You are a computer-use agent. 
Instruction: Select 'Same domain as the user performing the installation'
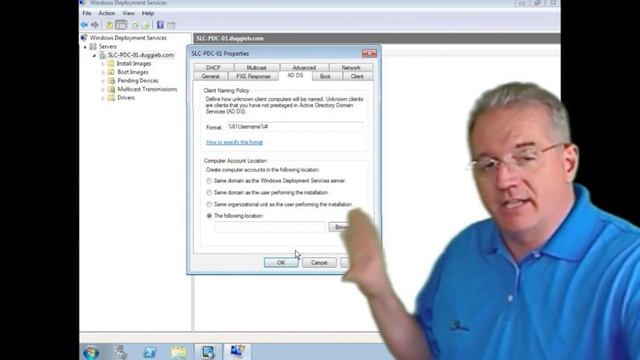pyautogui.click(x=209, y=193)
